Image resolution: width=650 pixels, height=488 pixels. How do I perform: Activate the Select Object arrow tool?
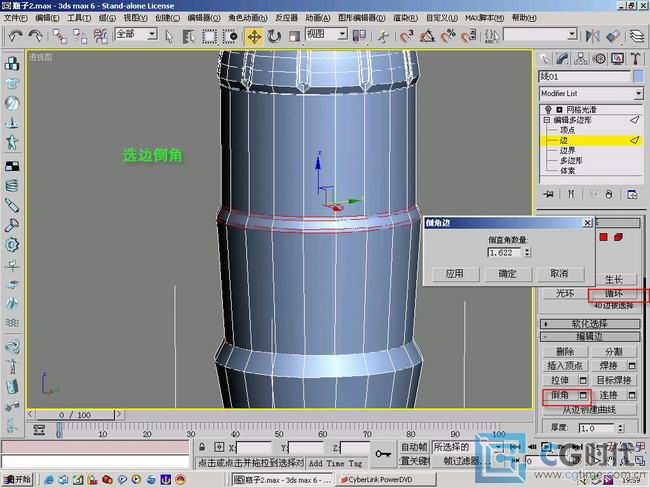coord(169,36)
